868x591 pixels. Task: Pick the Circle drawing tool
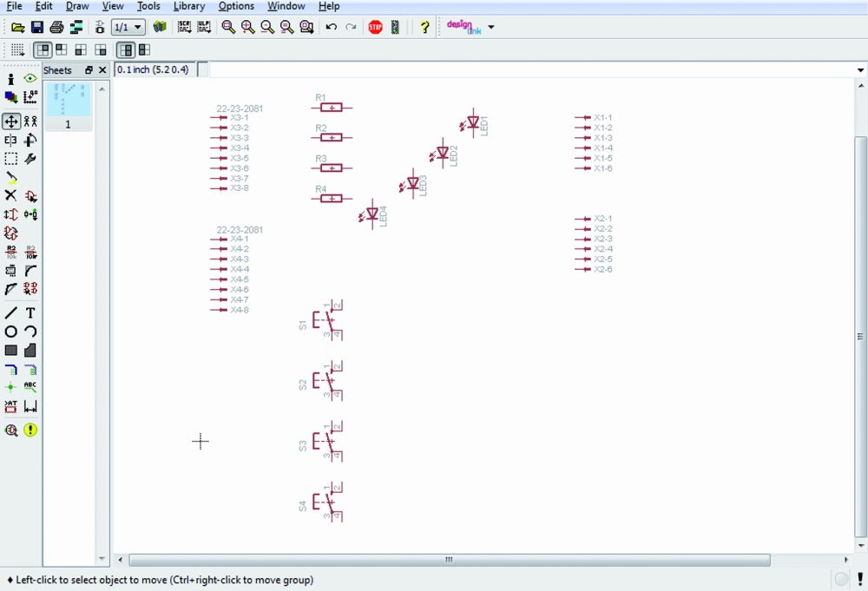11,332
